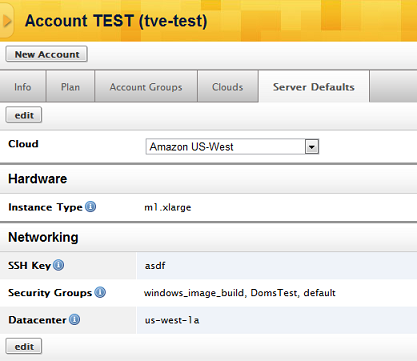This screenshot has width=417, height=361.
Task: Click the info icon next to SSH Key
Action: 59,265
